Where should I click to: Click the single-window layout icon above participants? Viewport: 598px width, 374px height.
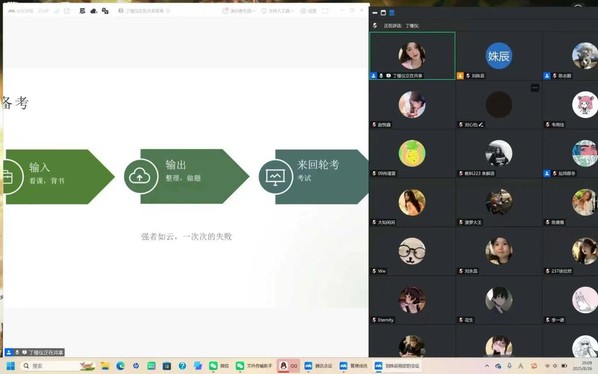(383, 13)
